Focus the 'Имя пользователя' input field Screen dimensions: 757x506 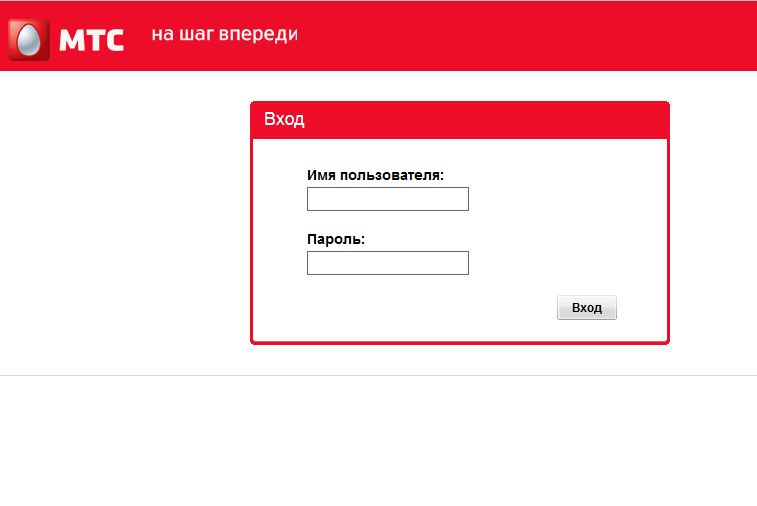pyautogui.click(x=387, y=199)
